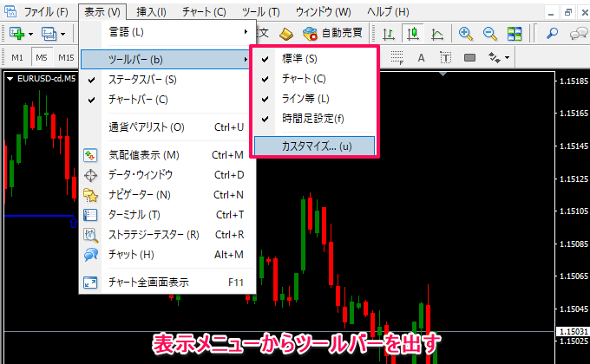
Task: Click the tile windows icon
Action: tap(515, 34)
